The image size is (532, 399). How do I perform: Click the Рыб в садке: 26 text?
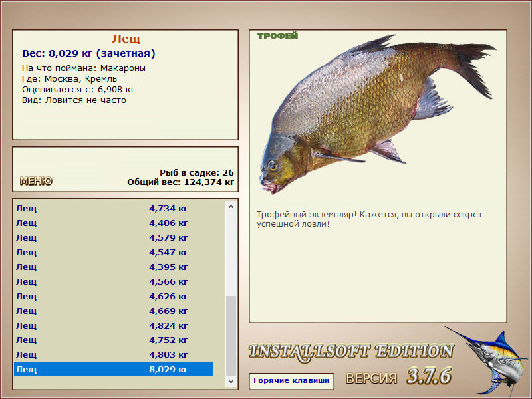pos(197,173)
